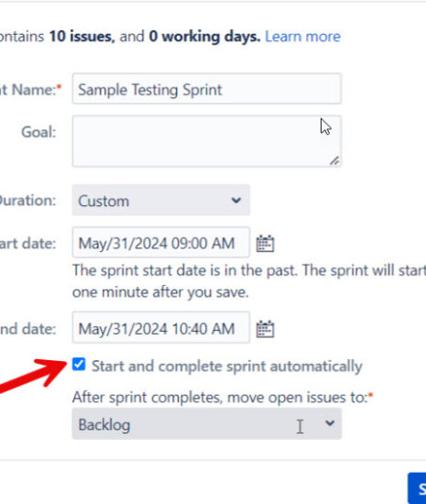Open the Start date calendar picker icon

pos(265,244)
